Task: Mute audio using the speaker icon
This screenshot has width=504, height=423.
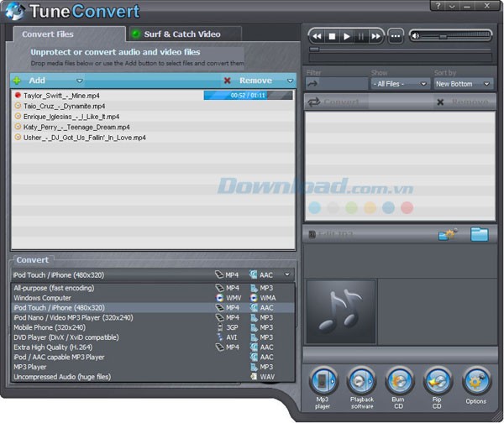Action: (415, 35)
